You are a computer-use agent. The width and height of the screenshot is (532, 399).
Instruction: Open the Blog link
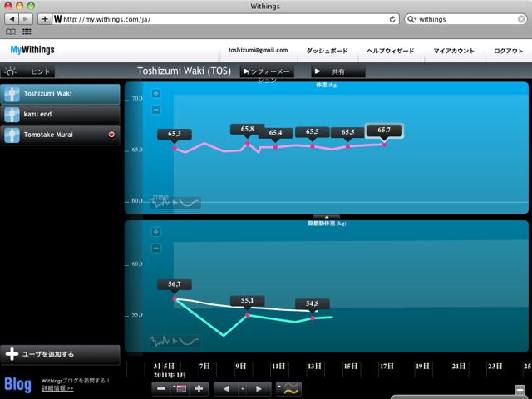(x=18, y=384)
